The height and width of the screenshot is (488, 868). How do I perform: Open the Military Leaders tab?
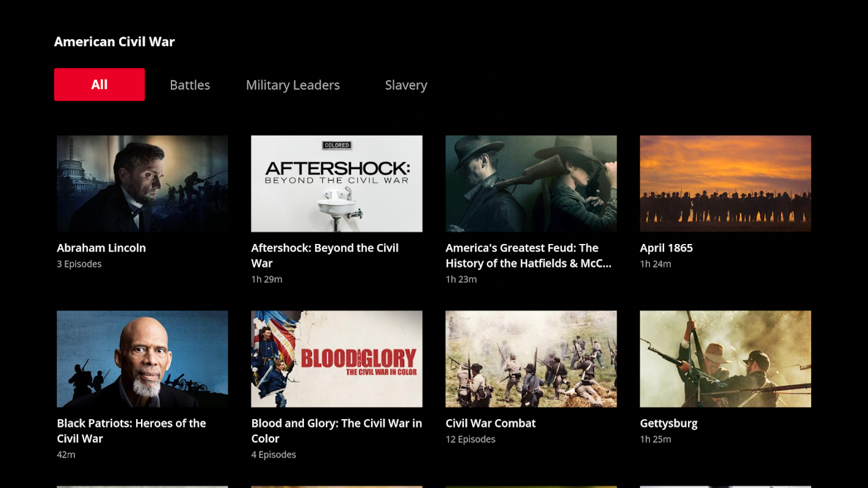point(293,85)
